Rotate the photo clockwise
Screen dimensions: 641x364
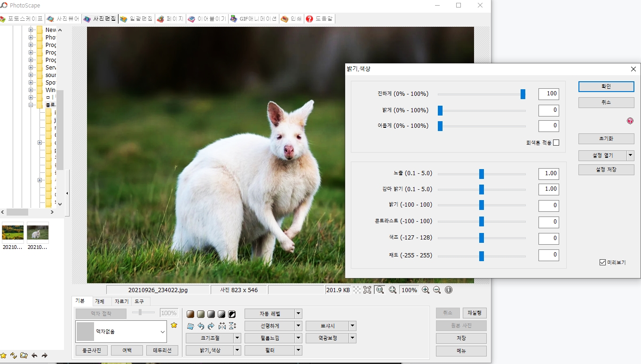coord(211,326)
